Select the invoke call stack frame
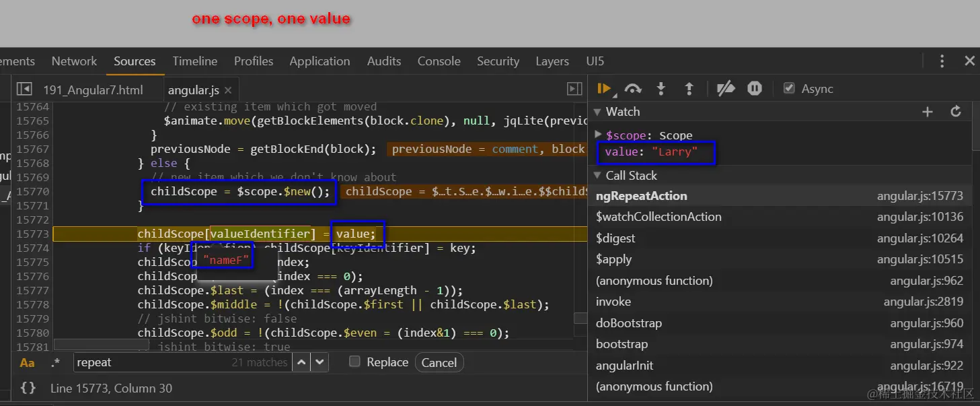The image size is (980, 406). (x=780, y=302)
